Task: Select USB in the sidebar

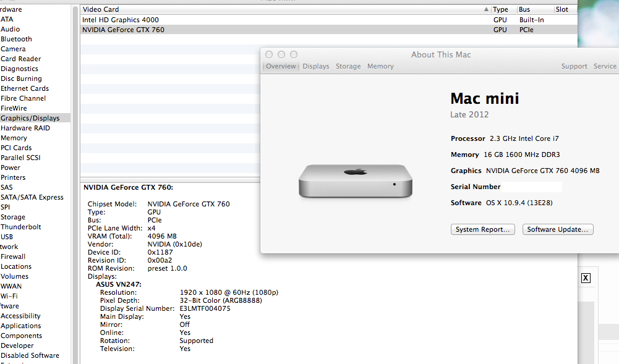Action: [x=7, y=237]
